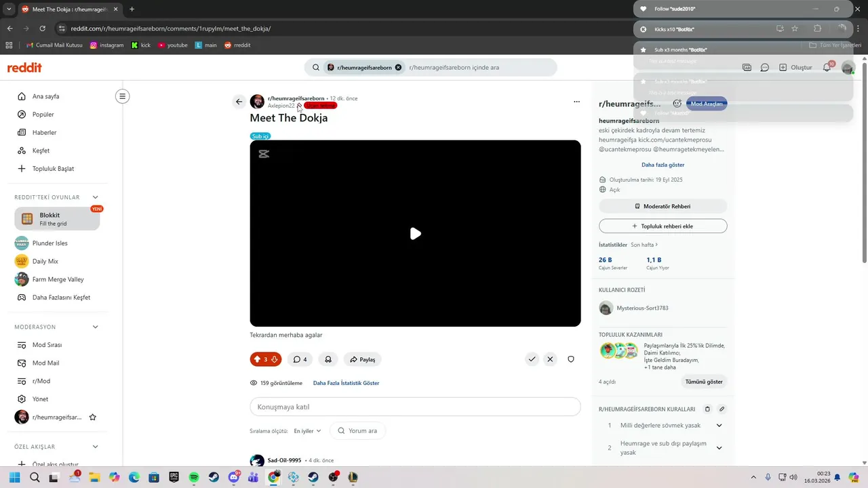
Task: Open the kick bookmark
Action: [x=140, y=45]
